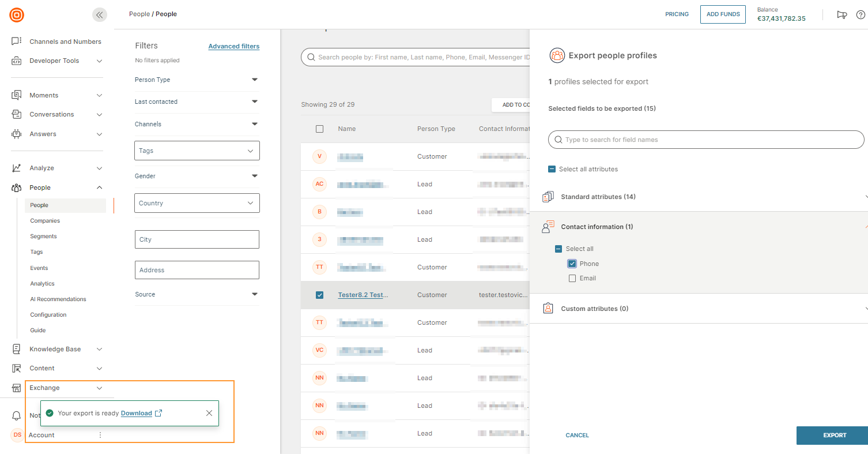Collapse the sidebar with double-chevron icon
The image size is (868, 454).
tap(100, 15)
